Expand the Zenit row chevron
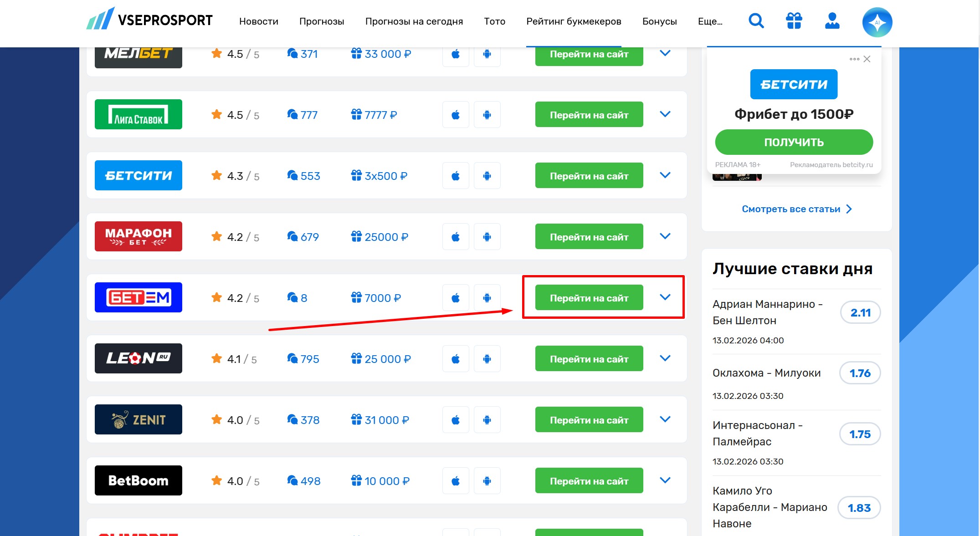This screenshot has width=980, height=536. coord(665,419)
